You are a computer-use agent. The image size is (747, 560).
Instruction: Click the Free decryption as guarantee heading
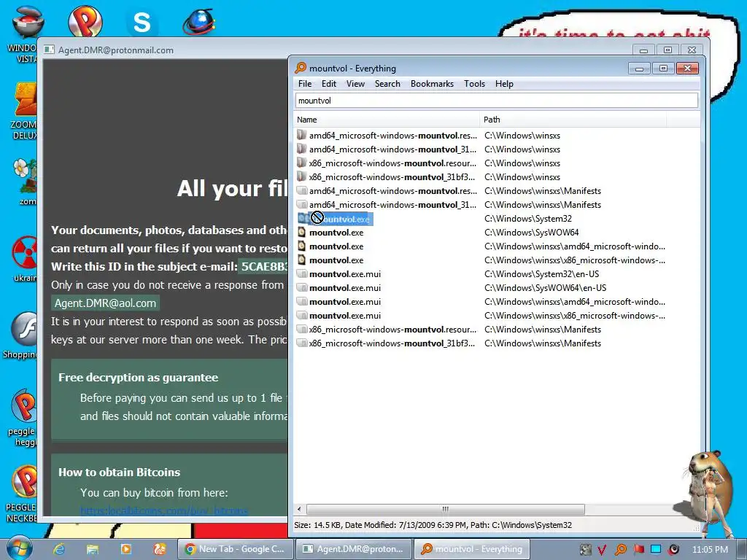pyautogui.click(x=138, y=378)
